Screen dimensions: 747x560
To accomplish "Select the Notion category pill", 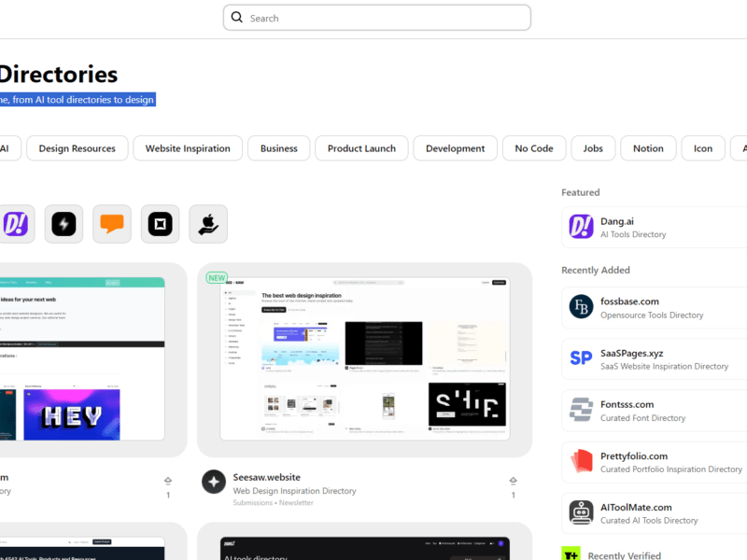I will click(x=648, y=148).
